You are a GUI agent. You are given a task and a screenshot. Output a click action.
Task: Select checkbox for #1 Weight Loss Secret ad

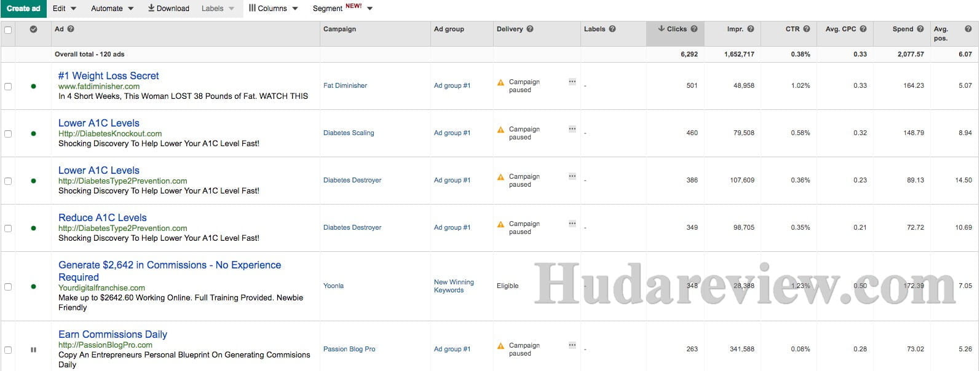tap(8, 87)
